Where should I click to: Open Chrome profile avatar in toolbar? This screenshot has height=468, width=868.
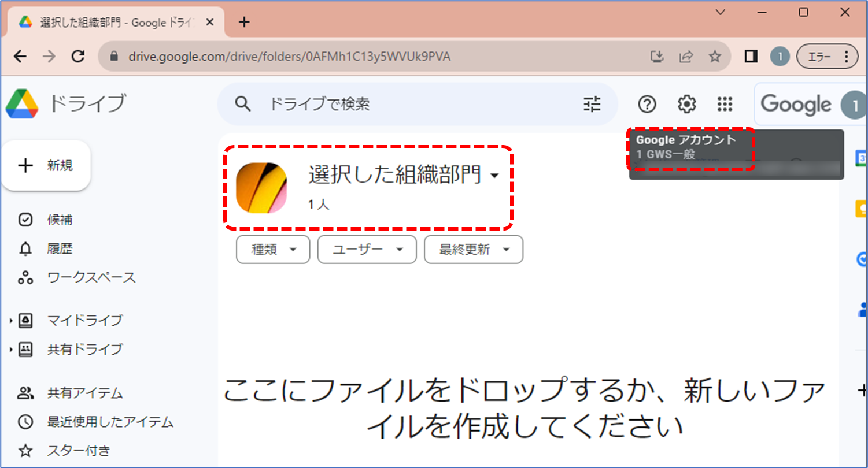pyautogui.click(x=780, y=56)
